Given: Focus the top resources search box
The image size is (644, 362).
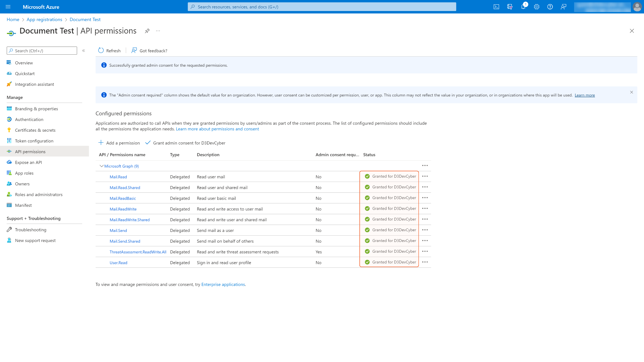Looking at the screenshot, I should click(322, 7).
